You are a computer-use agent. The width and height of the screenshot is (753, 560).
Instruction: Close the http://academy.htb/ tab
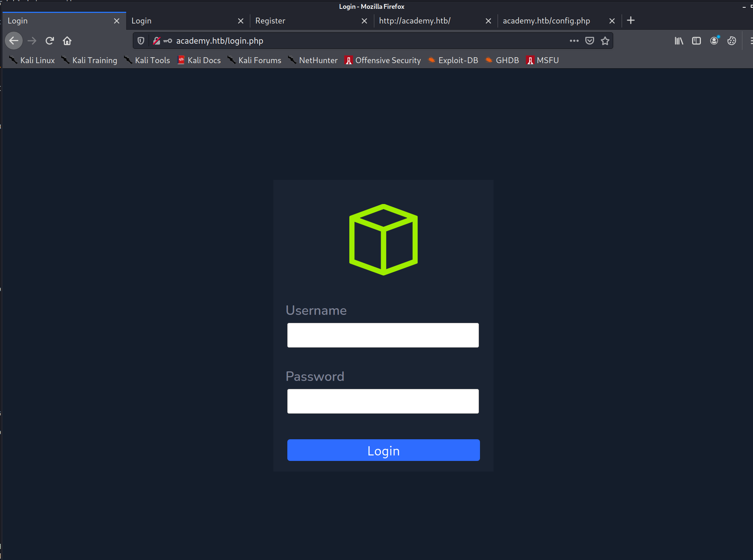click(x=488, y=21)
